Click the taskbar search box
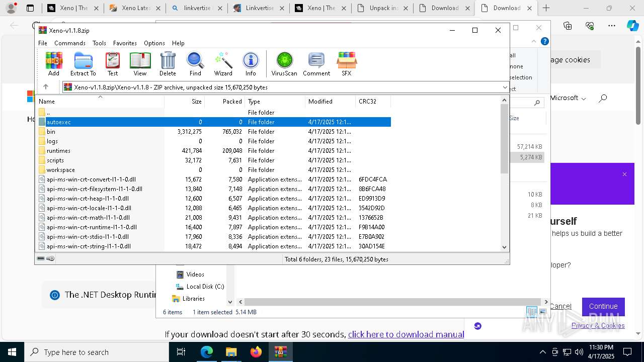Screen dimensions: 644x362 tap(96, 352)
